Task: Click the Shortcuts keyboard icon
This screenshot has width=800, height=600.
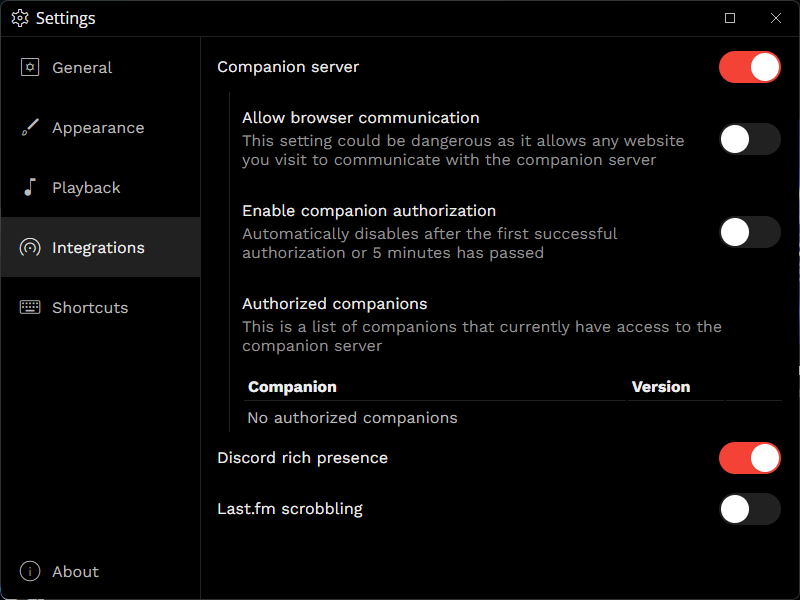Action: pyautogui.click(x=30, y=308)
